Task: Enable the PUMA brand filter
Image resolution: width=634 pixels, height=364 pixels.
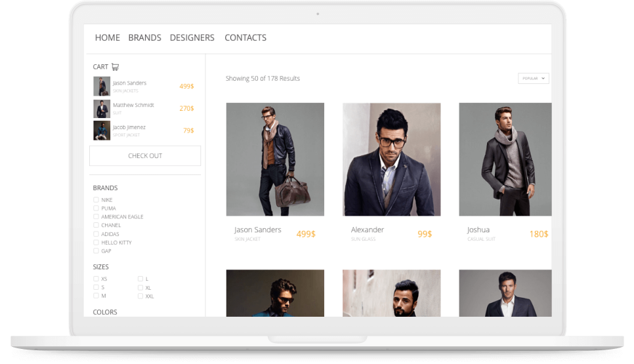Action: click(x=96, y=208)
